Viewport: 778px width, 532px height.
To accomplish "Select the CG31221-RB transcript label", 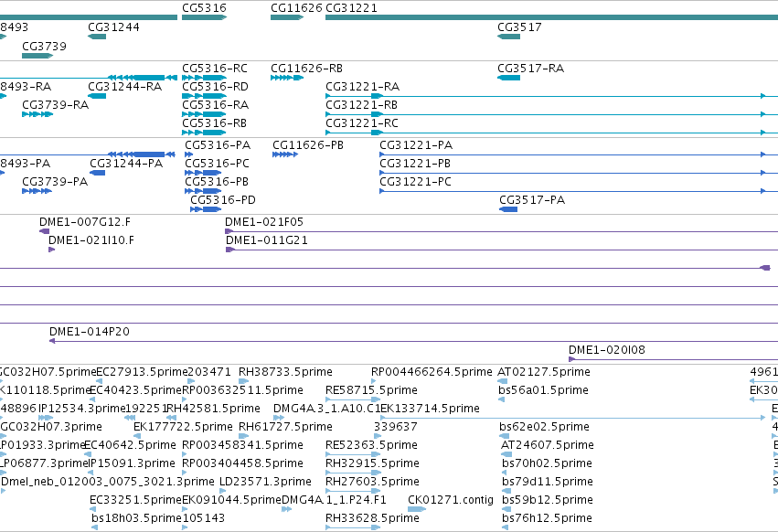I will click(x=362, y=105).
